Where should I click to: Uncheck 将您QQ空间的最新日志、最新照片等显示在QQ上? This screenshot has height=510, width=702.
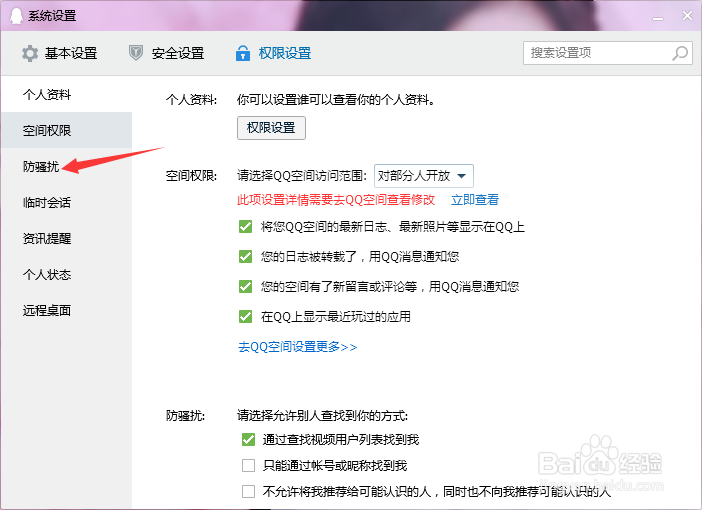click(x=245, y=227)
